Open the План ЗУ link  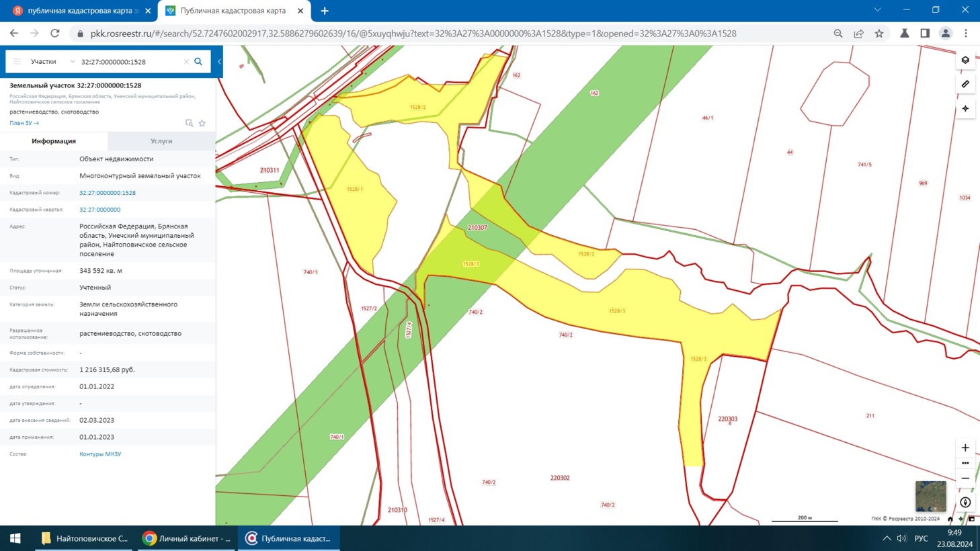[x=24, y=124]
